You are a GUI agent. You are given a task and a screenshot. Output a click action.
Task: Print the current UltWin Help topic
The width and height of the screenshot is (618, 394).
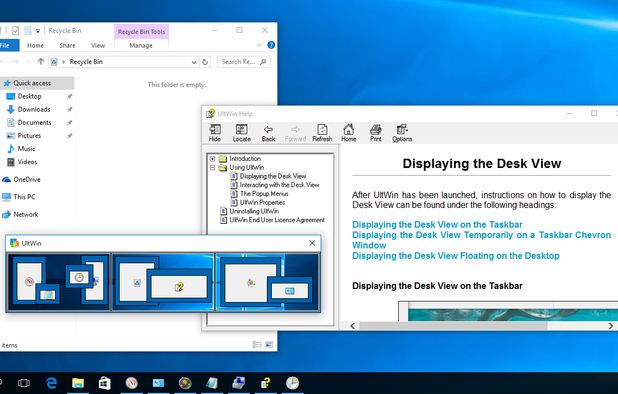pos(376,133)
